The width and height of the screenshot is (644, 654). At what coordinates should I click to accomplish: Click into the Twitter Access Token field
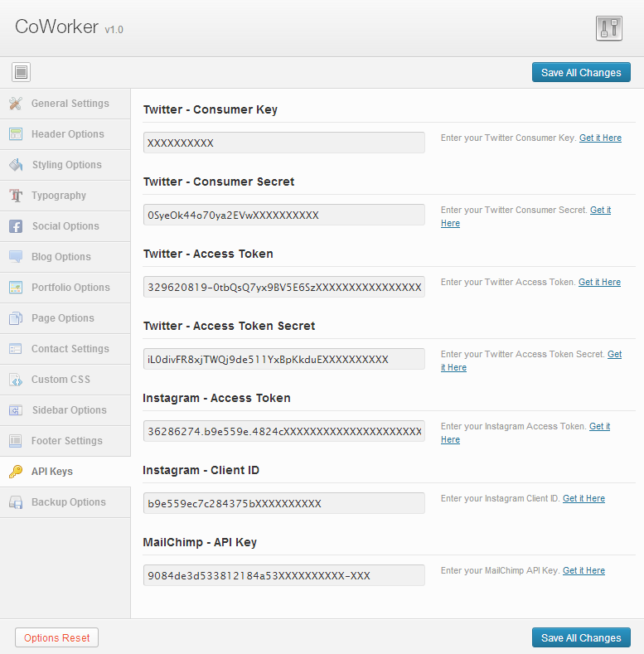pyautogui.click(x=284, y=287)
